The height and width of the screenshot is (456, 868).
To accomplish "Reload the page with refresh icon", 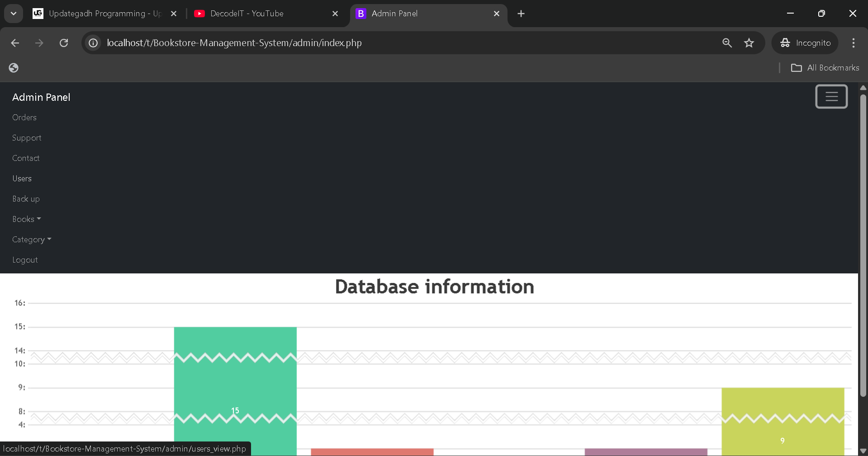I will point(64,43).
